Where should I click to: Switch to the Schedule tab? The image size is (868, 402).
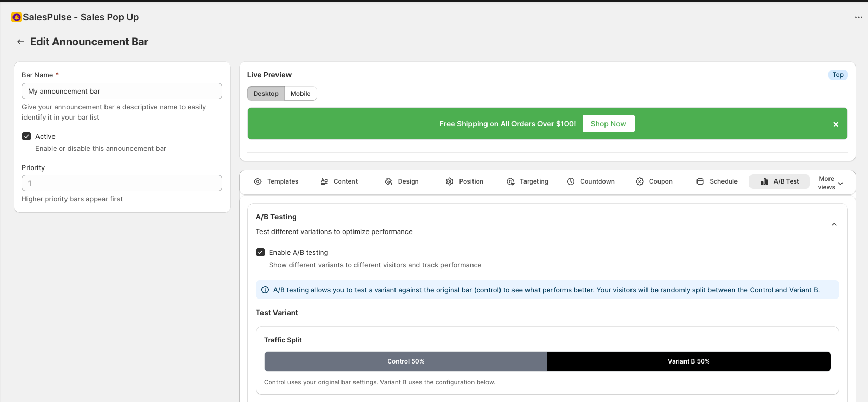click(x=717, y=181)
